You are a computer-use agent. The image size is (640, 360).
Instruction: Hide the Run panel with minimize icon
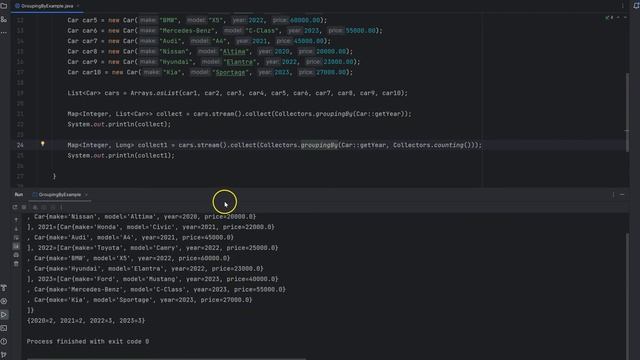pyautogui.click(x=622, y=195)
